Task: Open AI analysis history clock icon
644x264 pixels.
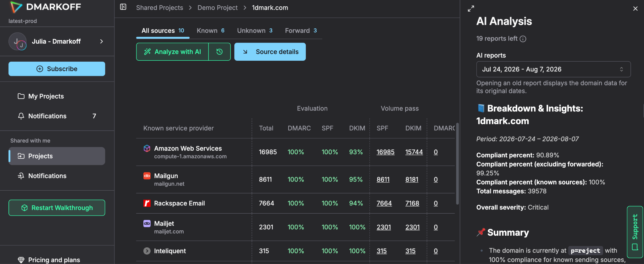Action: (x=219, y=52)
